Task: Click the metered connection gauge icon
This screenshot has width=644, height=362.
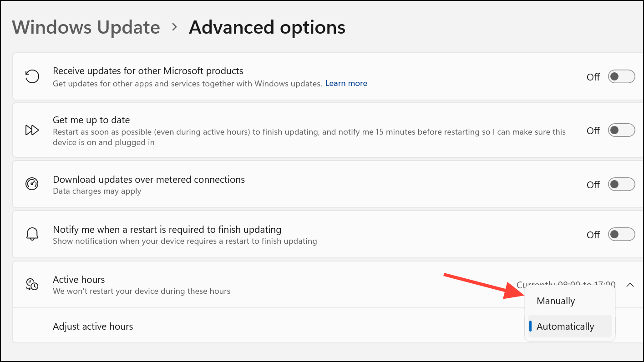Action: click(x=32, y=184)
